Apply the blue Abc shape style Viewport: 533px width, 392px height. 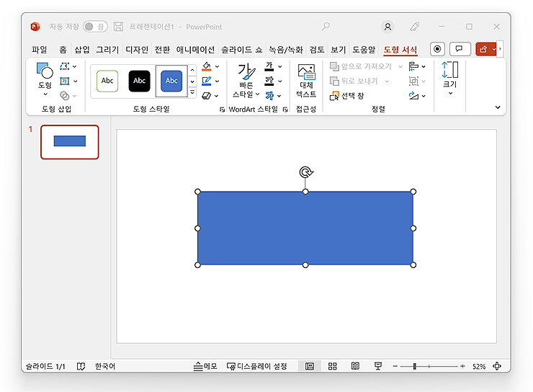coord(171,81)
